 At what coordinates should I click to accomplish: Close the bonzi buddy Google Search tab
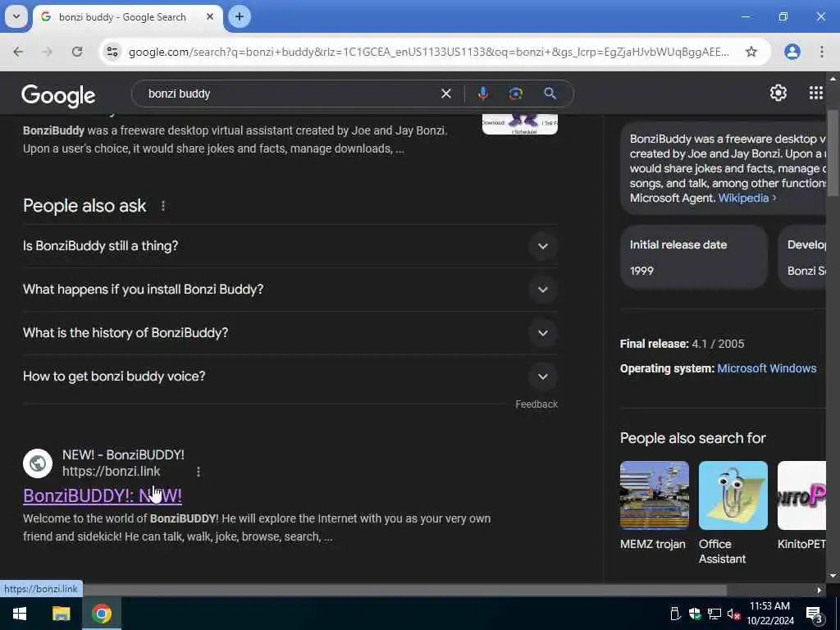pos(210,16)
